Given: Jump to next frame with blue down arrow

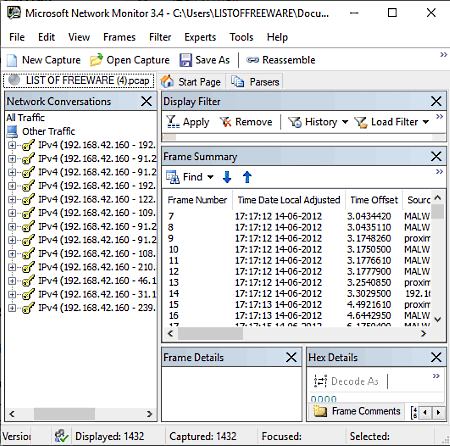Looking at the screenshot, I should 227,177.
